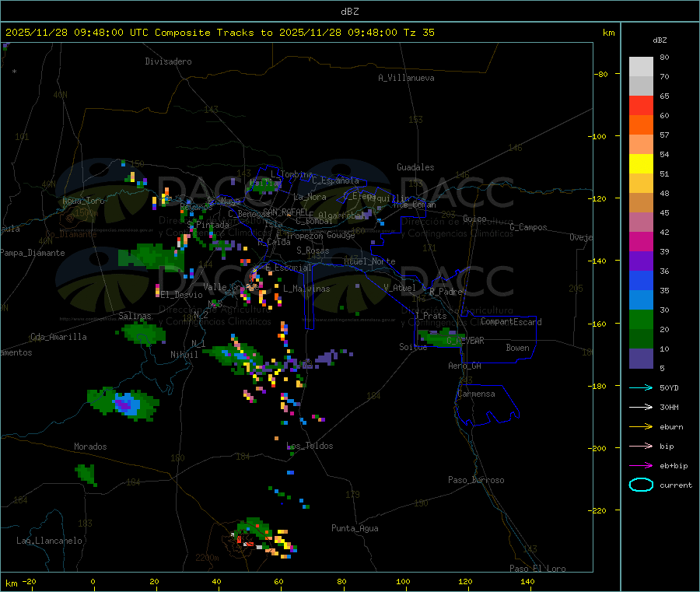Select the dark green 20 dBZ swatch
Screen dimensions: 700x592
(x=641, y=338)
